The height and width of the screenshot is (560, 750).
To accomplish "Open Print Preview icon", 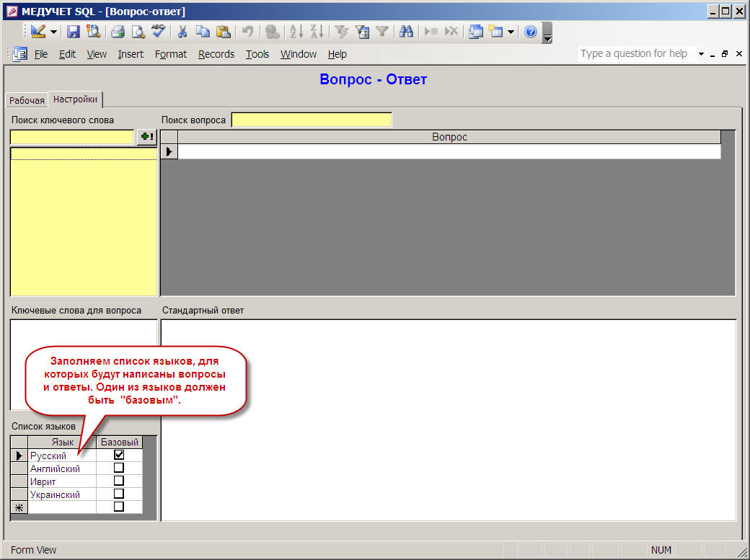I will (x=138, y=32).
